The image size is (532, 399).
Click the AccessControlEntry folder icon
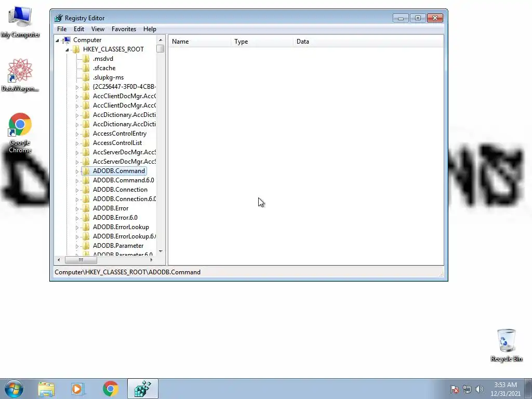[x=86, y=134]
